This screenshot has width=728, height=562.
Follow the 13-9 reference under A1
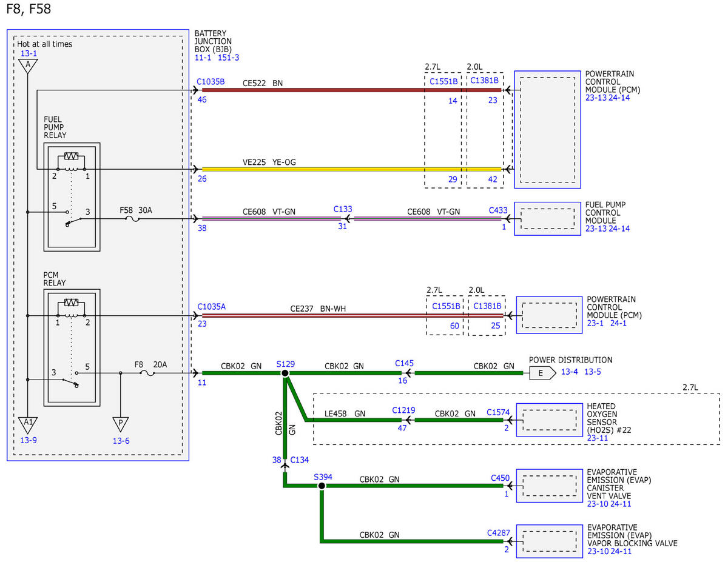(x=29, y=441)
